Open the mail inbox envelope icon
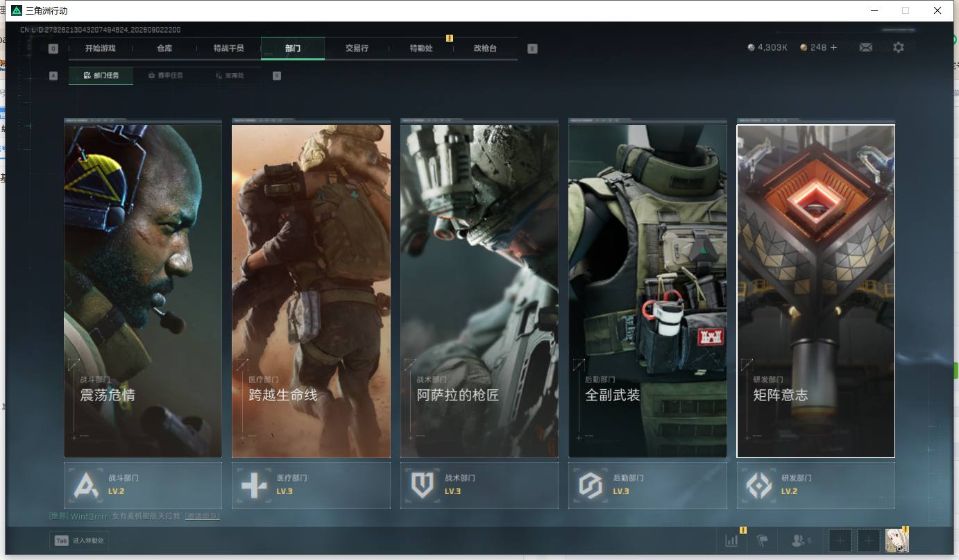959x560 pixels. pyautogui.click(x=866, y=47)
